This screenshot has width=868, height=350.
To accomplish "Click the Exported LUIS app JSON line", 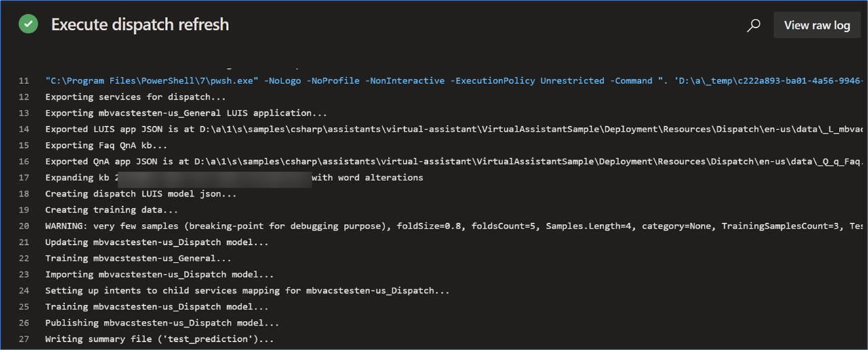I will point(456,129).
